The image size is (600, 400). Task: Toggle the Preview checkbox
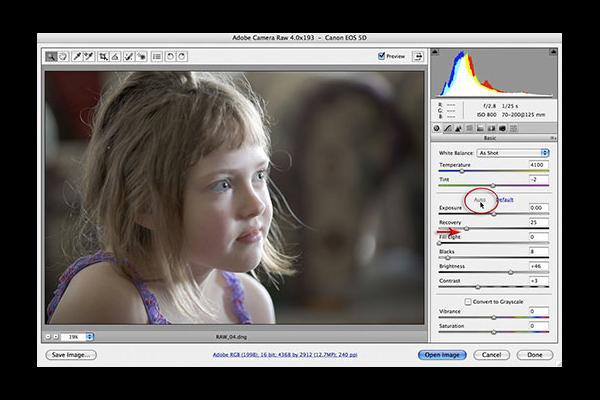[382, 56]
